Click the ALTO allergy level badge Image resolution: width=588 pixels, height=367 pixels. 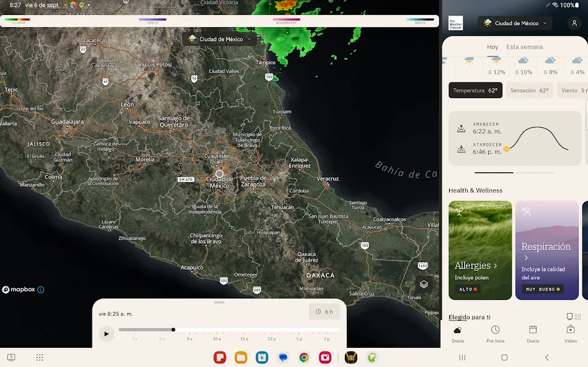point(468,289)
